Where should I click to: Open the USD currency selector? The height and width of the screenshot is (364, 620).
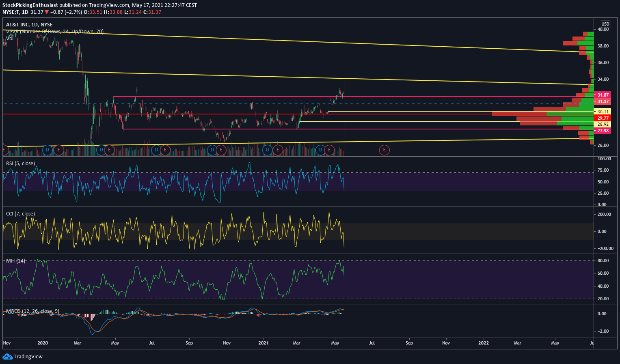coord(605,24)
